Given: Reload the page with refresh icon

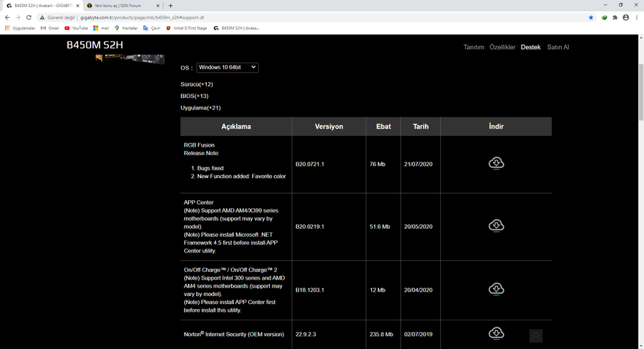Looking at the screenshot, I should 29,17.
